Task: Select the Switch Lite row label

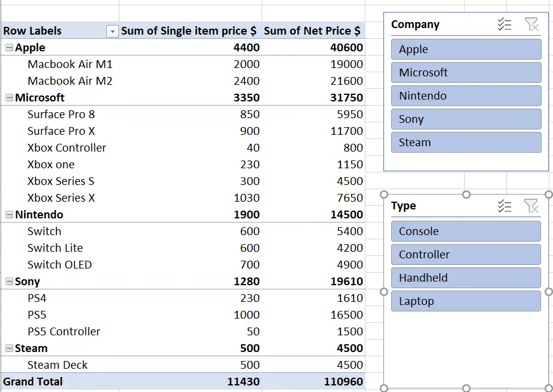Action: coord(55,248)
